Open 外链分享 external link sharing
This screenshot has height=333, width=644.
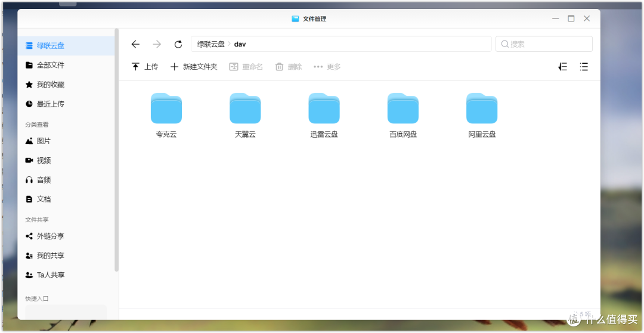coord(66,236)
